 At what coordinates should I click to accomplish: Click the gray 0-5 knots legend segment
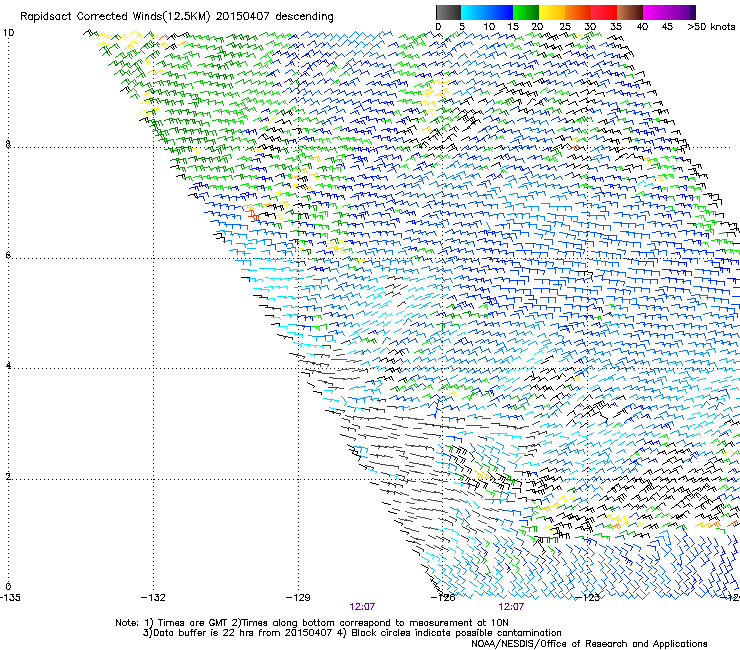[448, 12]
